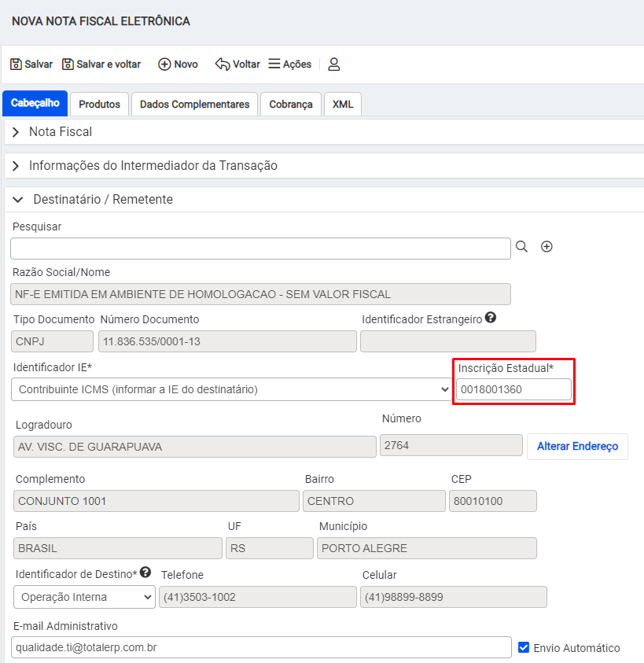Click the Salvar e voltar button
This screenshot has height=663, width=644.
coord(101,64)
